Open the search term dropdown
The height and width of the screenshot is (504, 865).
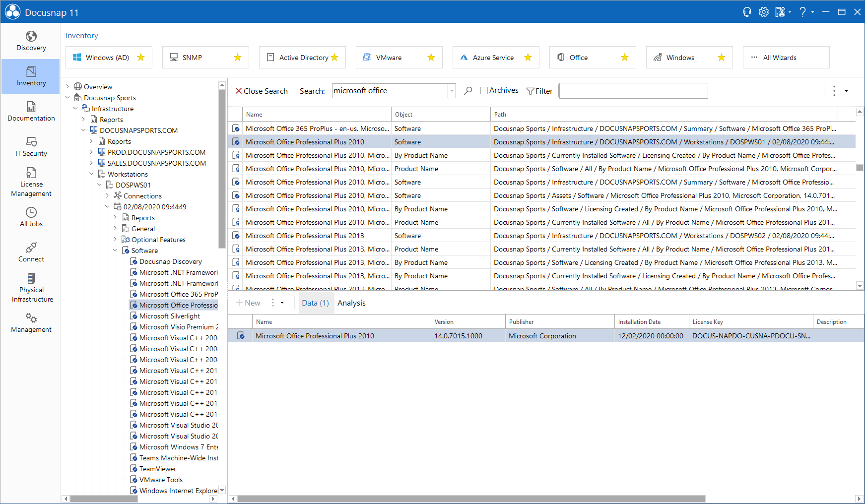452,91
